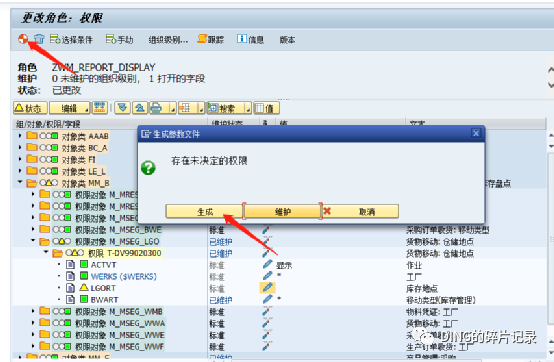Click the collapse all nodes icon
Screen dimensions: 554x362
pyautogui.click(x=140, y=108)
